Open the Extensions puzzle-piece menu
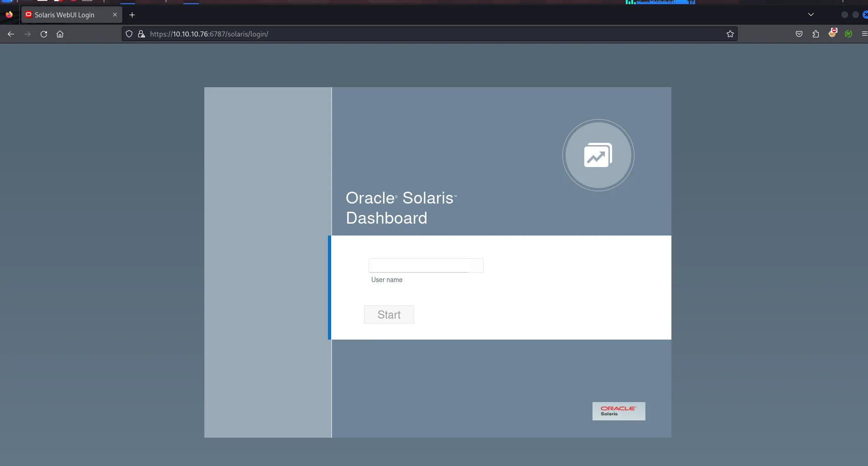The width and height of the screenshot is (868, 466). (816, 34)
